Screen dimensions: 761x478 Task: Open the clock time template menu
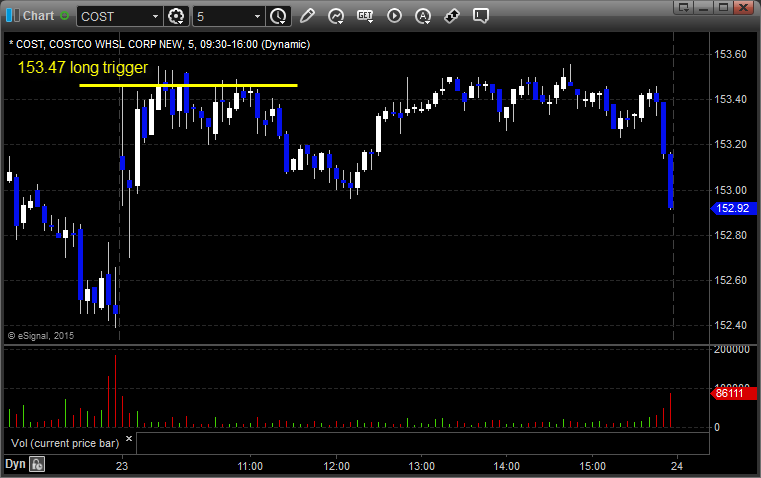coord(279,16)
